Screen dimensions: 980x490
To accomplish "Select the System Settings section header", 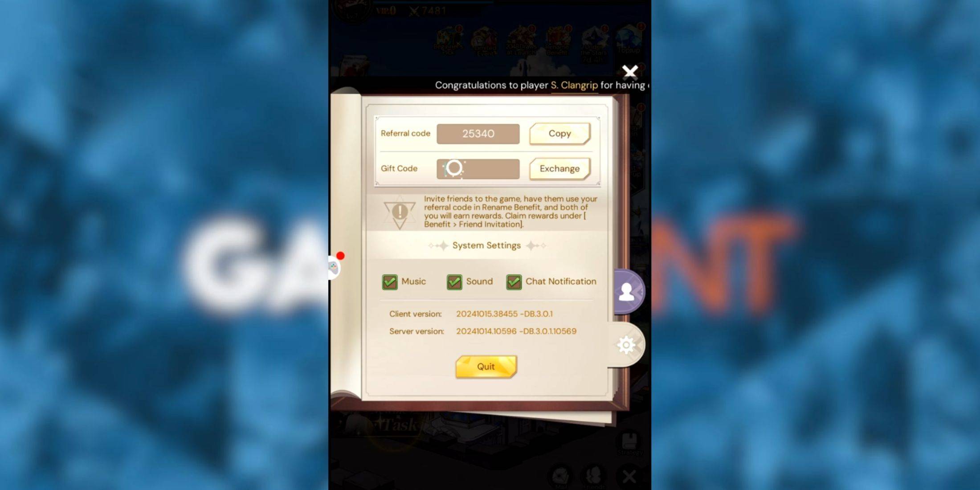I will point(487,245).
